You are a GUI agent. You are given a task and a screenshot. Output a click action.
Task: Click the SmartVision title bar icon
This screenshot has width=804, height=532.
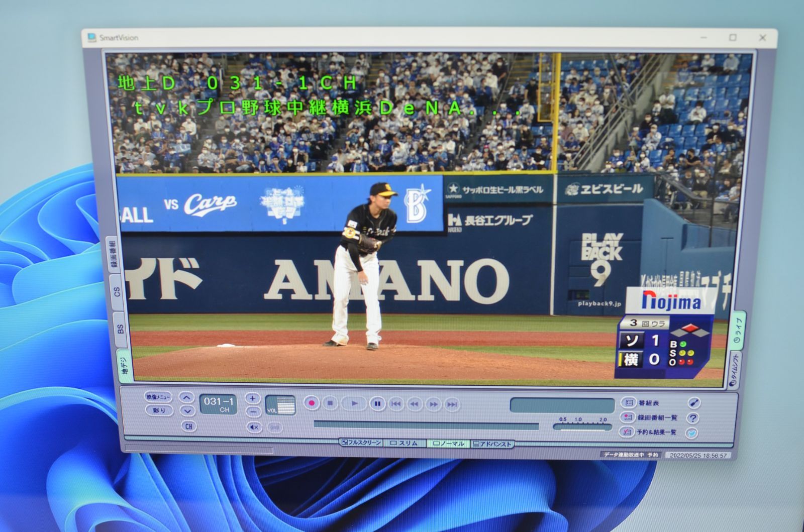[x=92, y=38]
